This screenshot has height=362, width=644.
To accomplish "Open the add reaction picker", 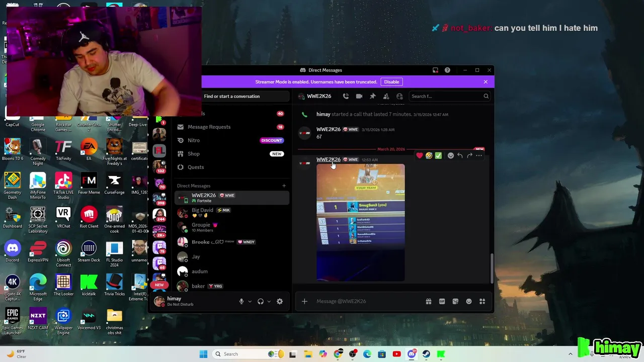I will 451,155.
